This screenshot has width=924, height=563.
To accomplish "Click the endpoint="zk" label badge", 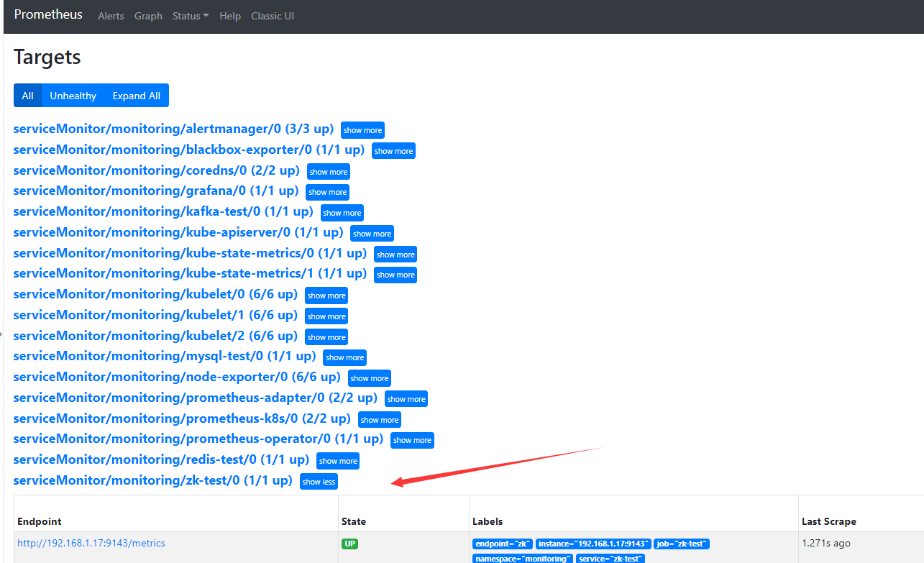I will [x=503, y=544].
